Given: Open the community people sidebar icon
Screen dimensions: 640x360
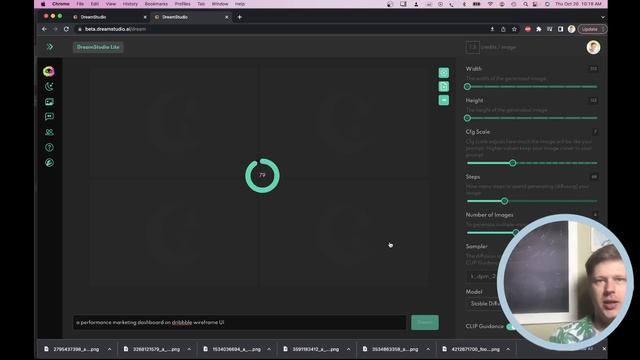Looking at the screenshot, I should coord(49,132).
